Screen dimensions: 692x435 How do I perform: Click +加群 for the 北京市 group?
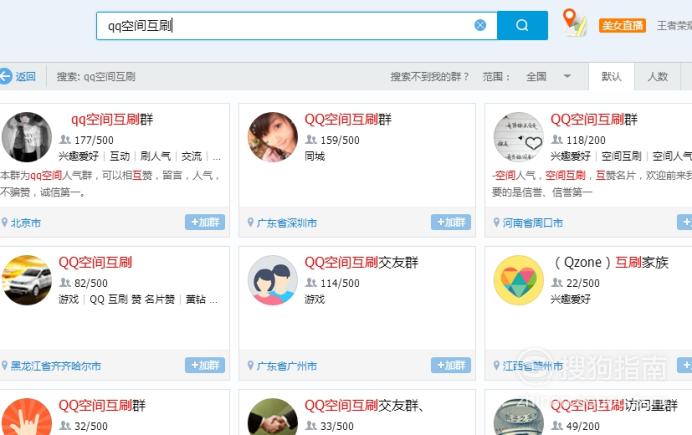coord(205,222)
